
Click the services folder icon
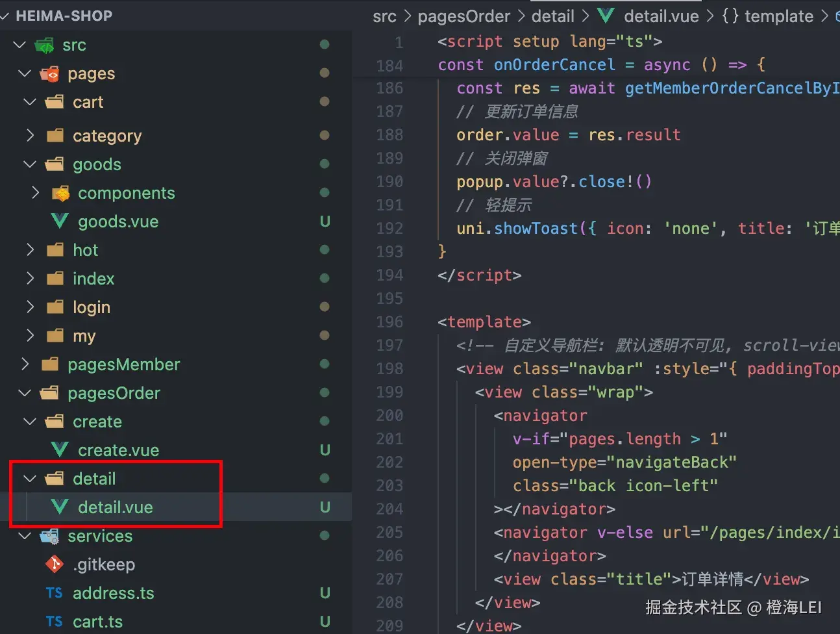coord(49,536)
